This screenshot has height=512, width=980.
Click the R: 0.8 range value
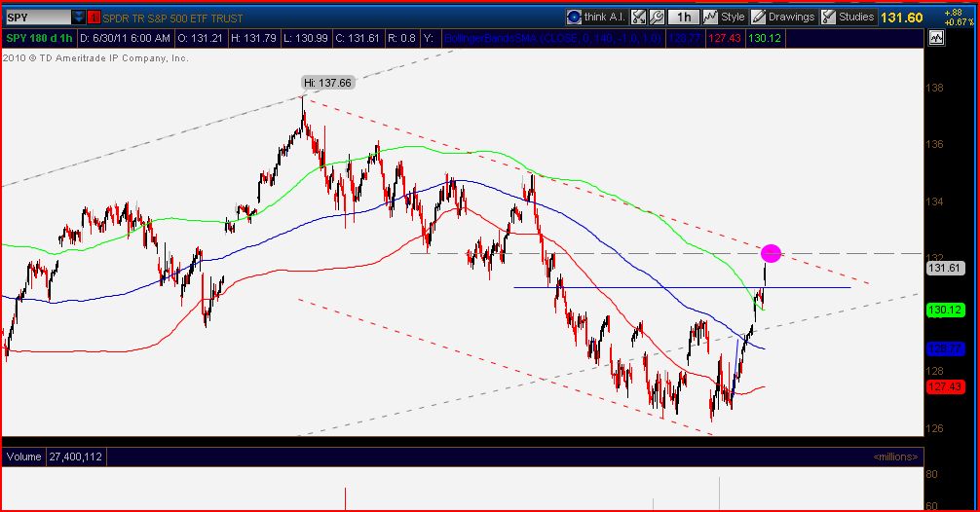(x=401, y=38)
